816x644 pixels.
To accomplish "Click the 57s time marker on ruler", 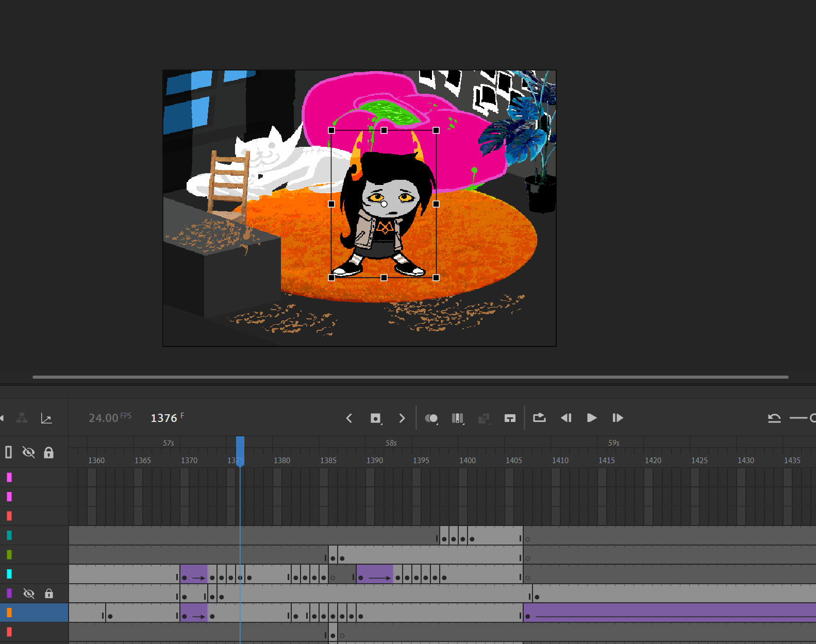I will [x=169, y=443].
